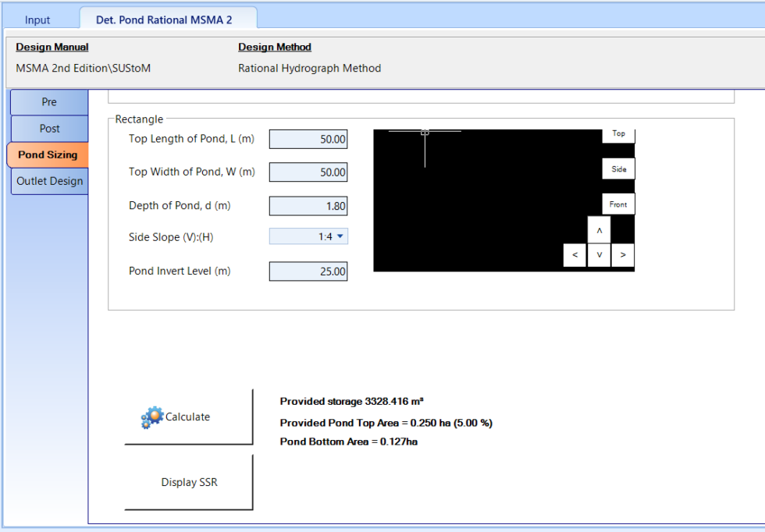Select the Pre sidebar item
The height and width of the screenshot is (532, 765).
click(x=49, y=101)
